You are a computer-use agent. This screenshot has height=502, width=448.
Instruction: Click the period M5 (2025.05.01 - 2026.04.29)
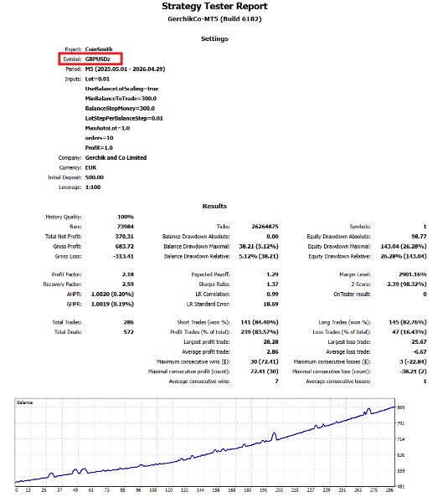pos(125,69)
